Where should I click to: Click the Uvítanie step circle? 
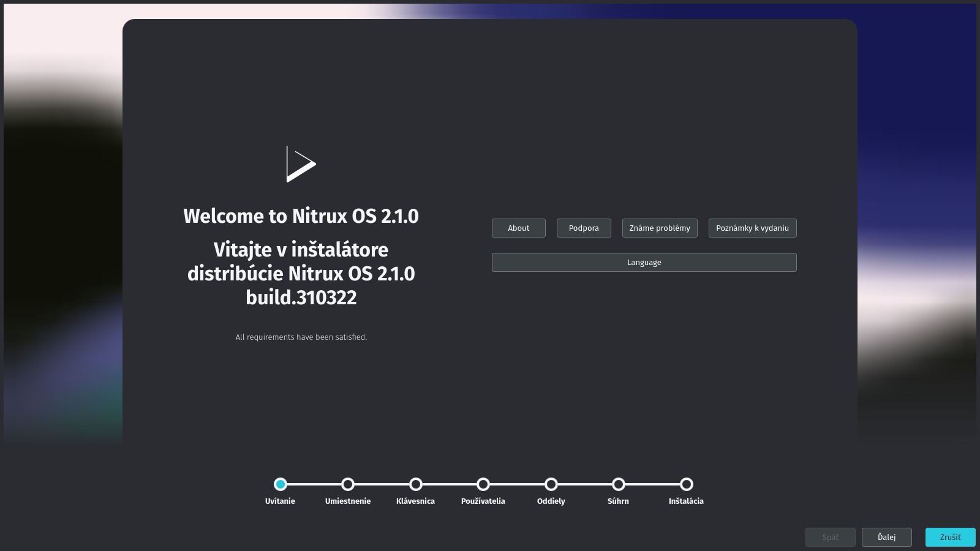point(281,484)
